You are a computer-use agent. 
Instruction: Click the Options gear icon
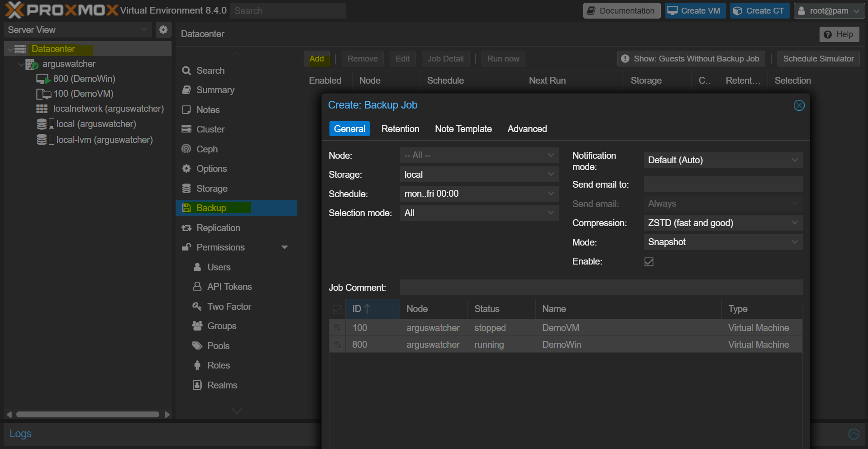coord(186,169)
